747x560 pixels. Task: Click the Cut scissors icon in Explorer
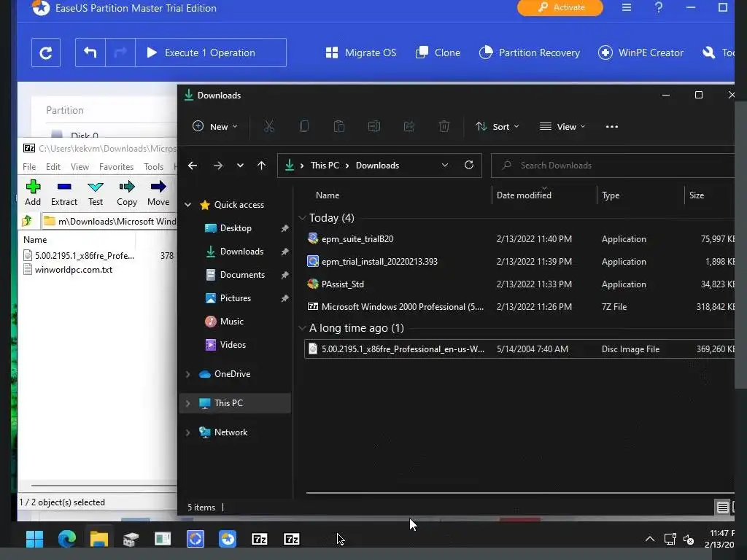(x=269, y=127)
